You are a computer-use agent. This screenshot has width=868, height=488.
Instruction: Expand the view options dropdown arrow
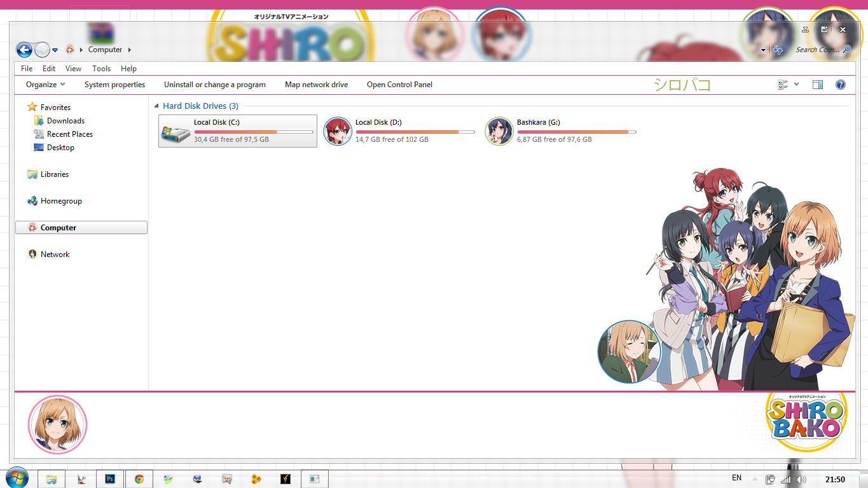point(796,85)
